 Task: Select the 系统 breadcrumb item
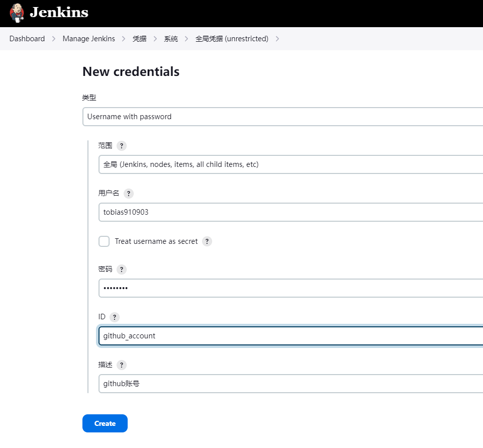pos(171,39)
